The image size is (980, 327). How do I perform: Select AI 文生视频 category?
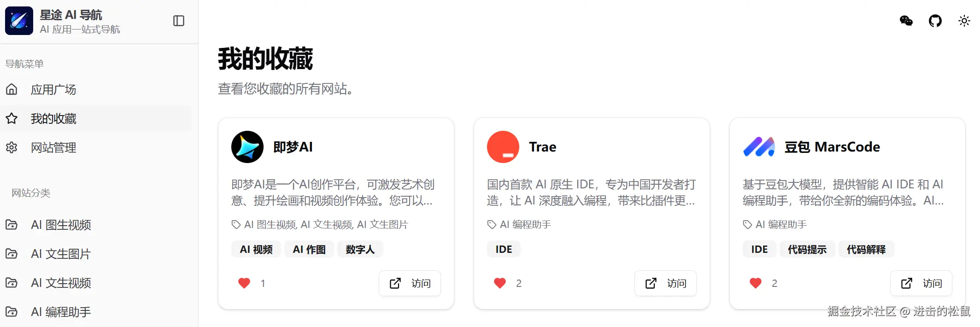(96, 283)
